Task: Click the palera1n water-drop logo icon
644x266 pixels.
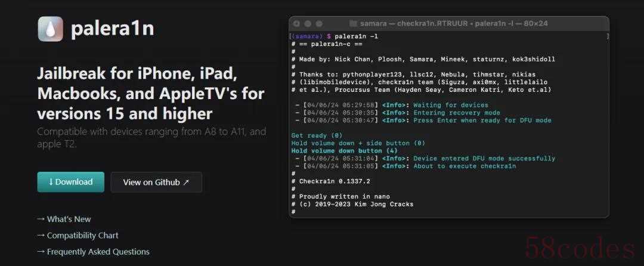Action: coord(50,29)
